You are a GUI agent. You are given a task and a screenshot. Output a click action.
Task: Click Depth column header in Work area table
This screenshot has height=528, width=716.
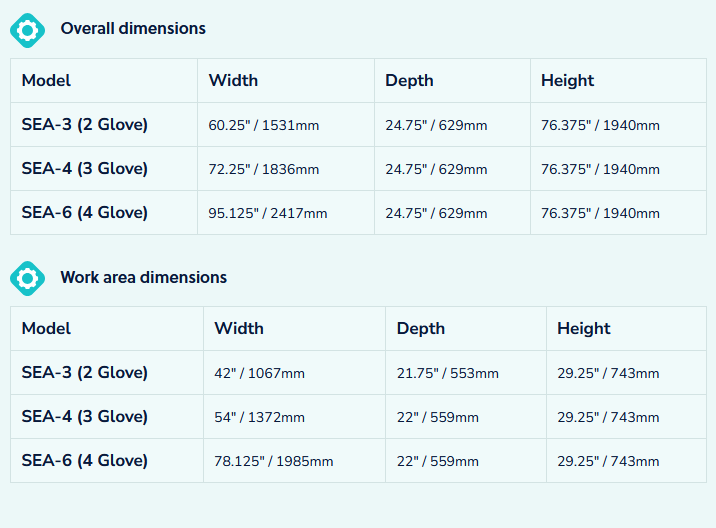point(421,329)
